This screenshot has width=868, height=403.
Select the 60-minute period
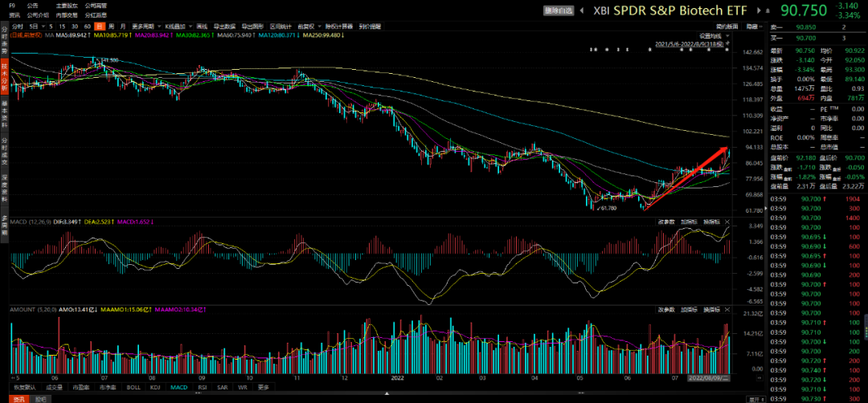(88, 26)
